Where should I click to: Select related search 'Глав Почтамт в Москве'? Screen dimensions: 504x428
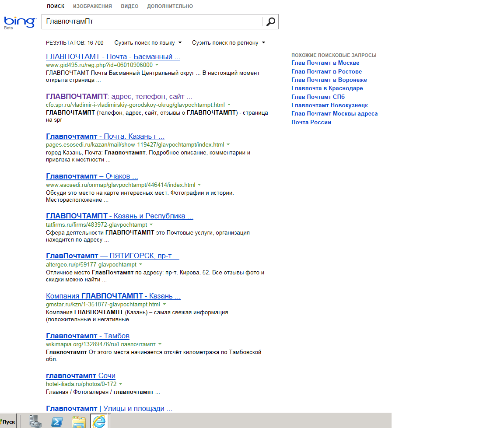[325, 63]
